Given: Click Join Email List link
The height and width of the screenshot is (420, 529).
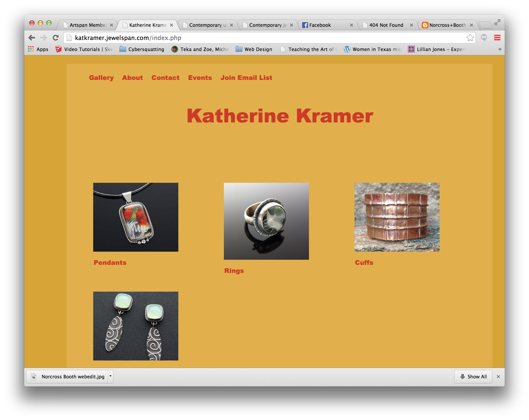Looking at the screenshot, I should 246,78.
